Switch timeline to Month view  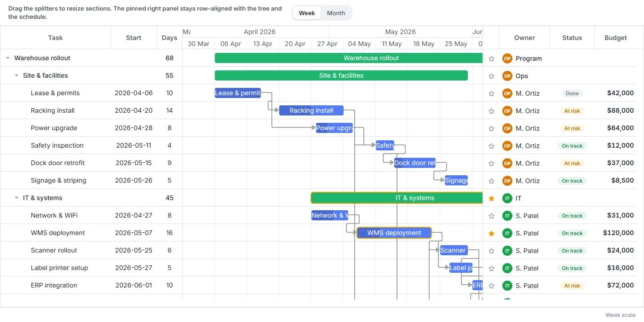point(336,13)
